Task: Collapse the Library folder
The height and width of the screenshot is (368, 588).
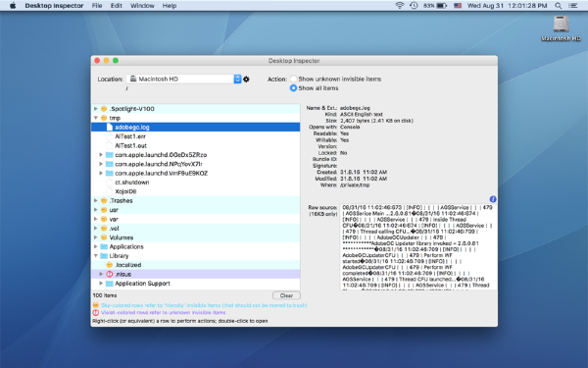Action: [96, 256]
